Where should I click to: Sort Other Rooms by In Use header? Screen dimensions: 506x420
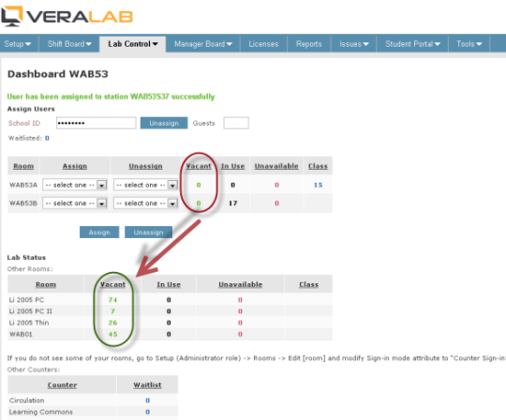tap(169, 284)
